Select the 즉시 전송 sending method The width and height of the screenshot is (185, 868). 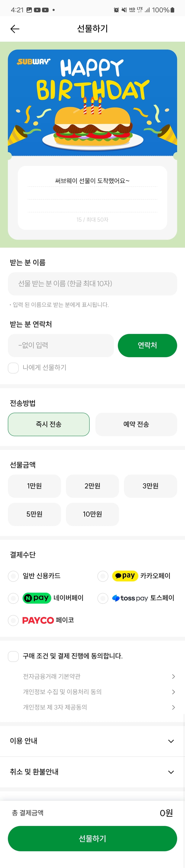click(x=49, y=424)
